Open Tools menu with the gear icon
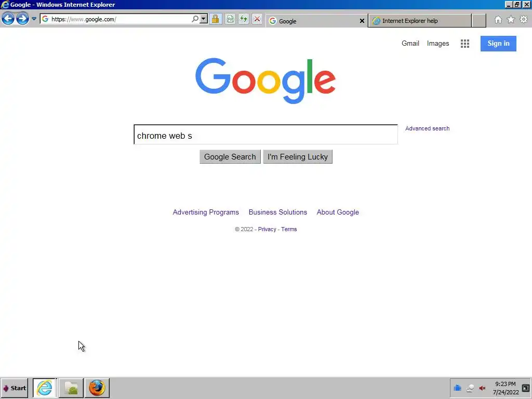The height and width of the screenshot is (399, 532). pos(524,20)
